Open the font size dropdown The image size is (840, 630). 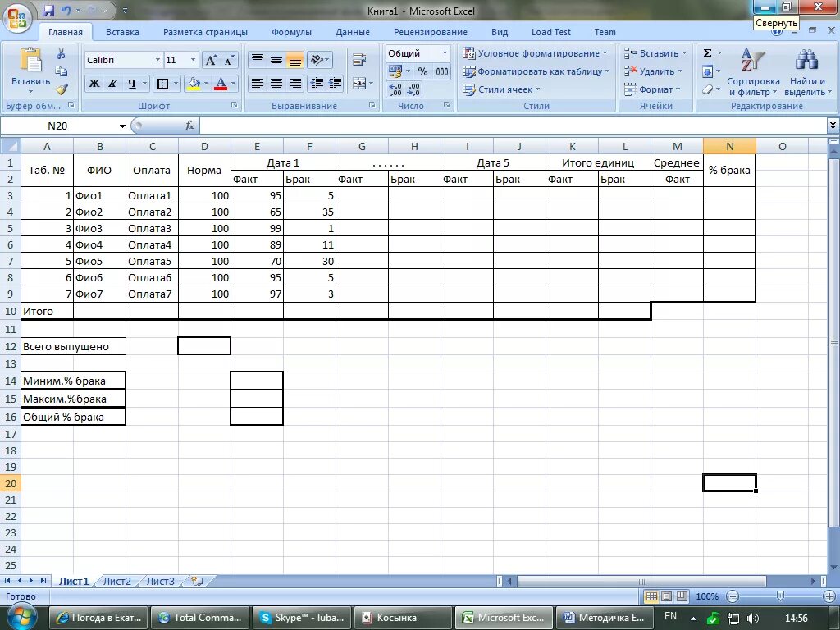[194, 60]
